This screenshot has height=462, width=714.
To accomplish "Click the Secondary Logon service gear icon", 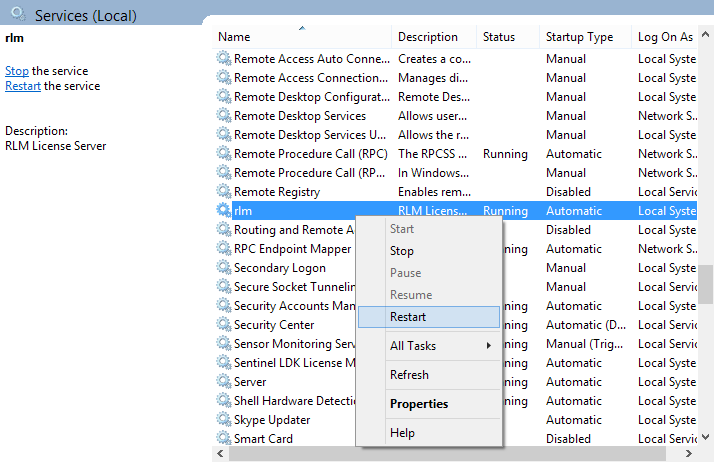I will [223, 268].
